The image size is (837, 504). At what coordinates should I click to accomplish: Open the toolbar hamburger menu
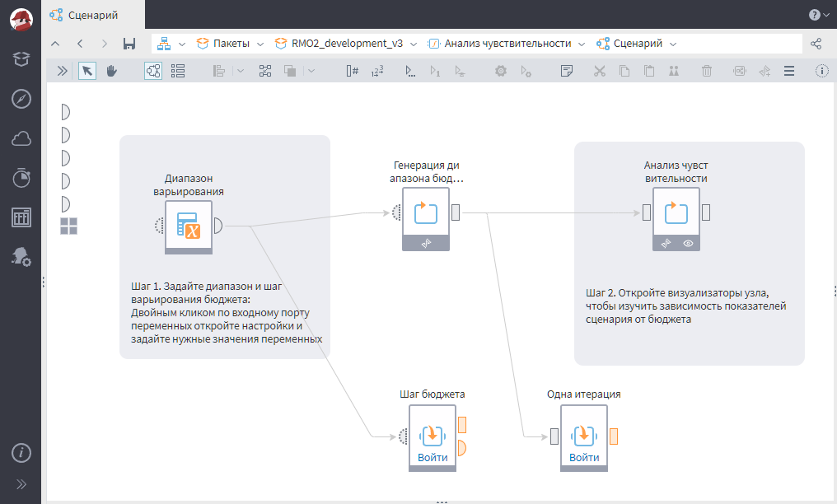click(789, 71)
